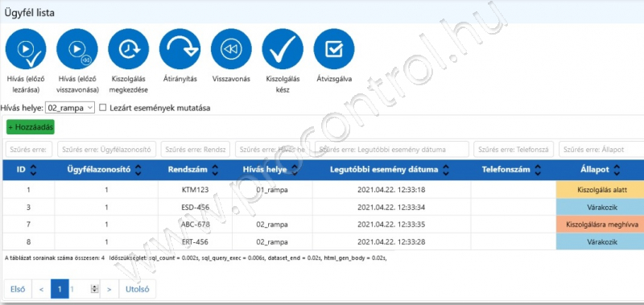Click the Átirányítás redirect icon
This screenshot has width=644, height=305.
[x=180, y=49]
